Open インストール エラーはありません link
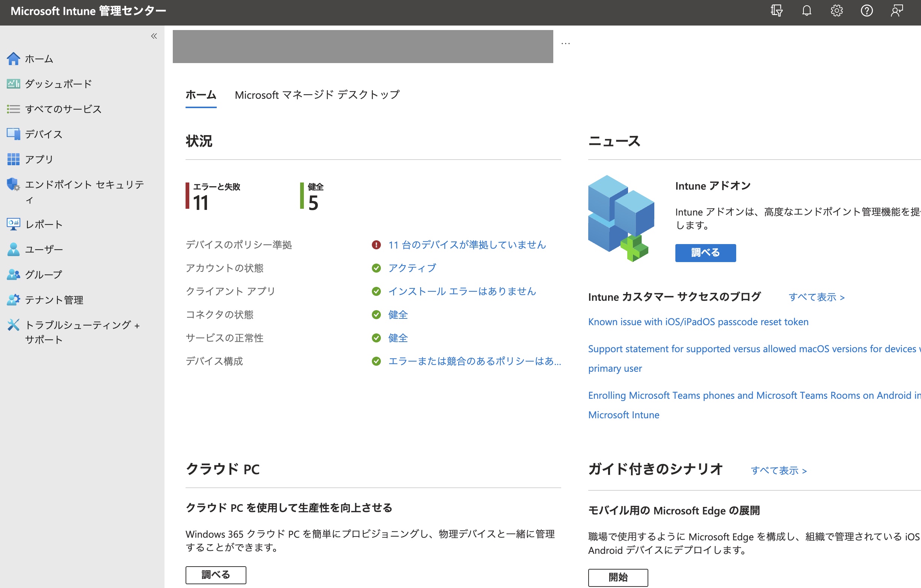This screenshot has width=921, height=588. (x=462, y=291)
